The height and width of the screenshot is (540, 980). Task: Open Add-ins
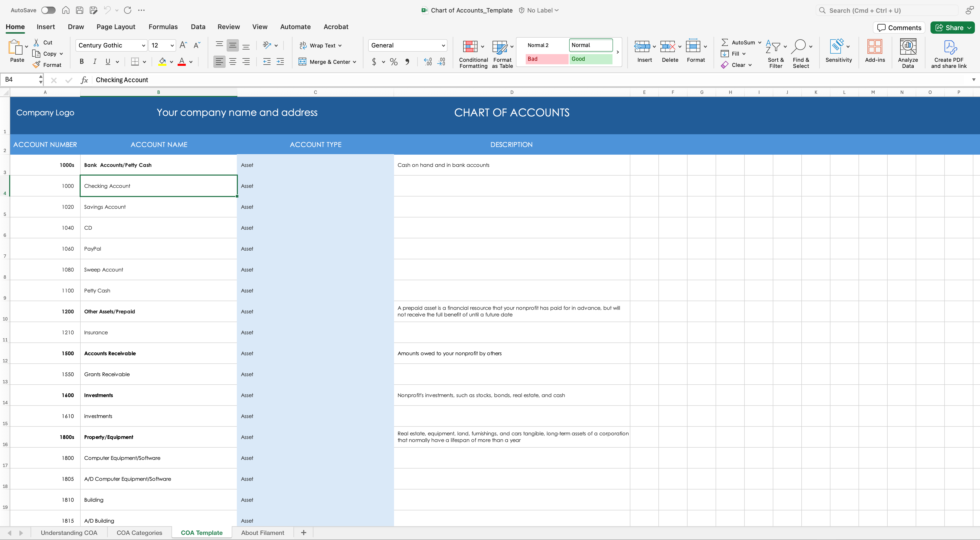(875, 51)
